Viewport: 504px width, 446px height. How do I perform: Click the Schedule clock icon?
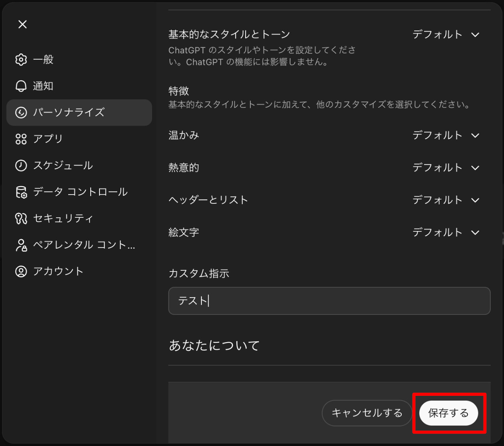pos(21,166)
